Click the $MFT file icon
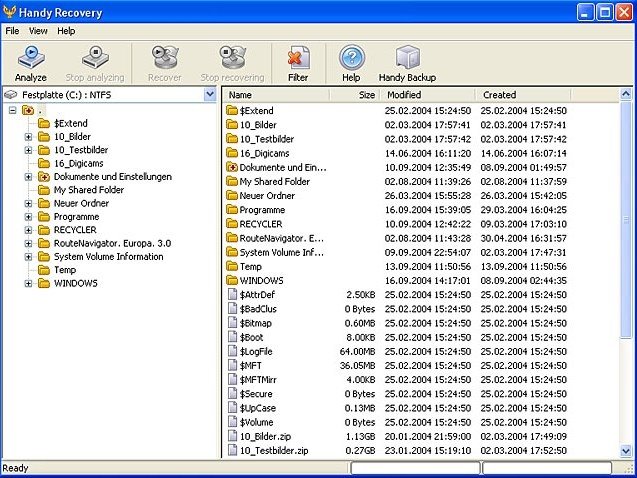Viewport: 637px width, 478px height. 232,366
